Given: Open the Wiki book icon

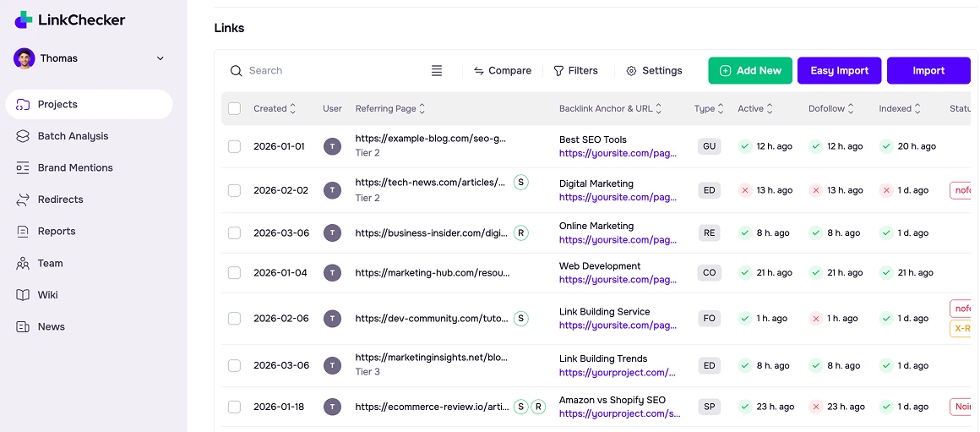Looking at the screenshot, I should click(23, 295).
